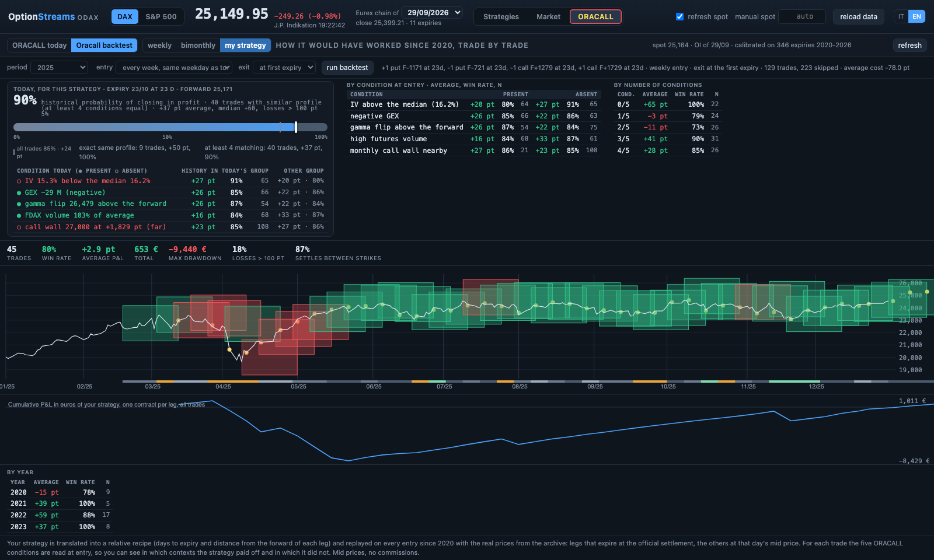934x560 pixels.
Task: Open the period 2025 dropdown
Action: 59,68
